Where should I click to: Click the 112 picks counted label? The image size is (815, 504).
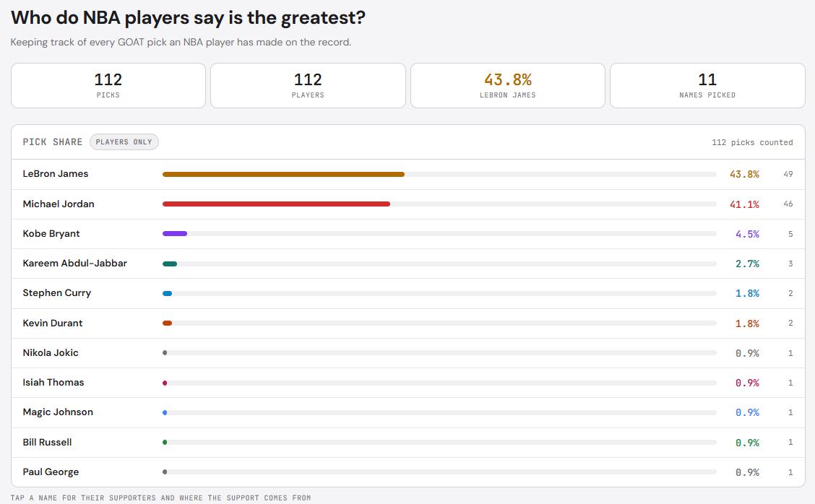752,142
